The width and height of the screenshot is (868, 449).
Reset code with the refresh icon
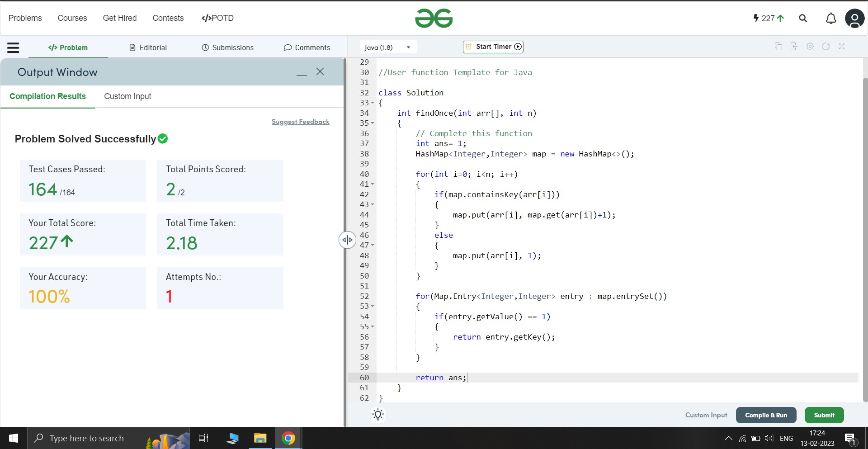click(x=826, y=47)
